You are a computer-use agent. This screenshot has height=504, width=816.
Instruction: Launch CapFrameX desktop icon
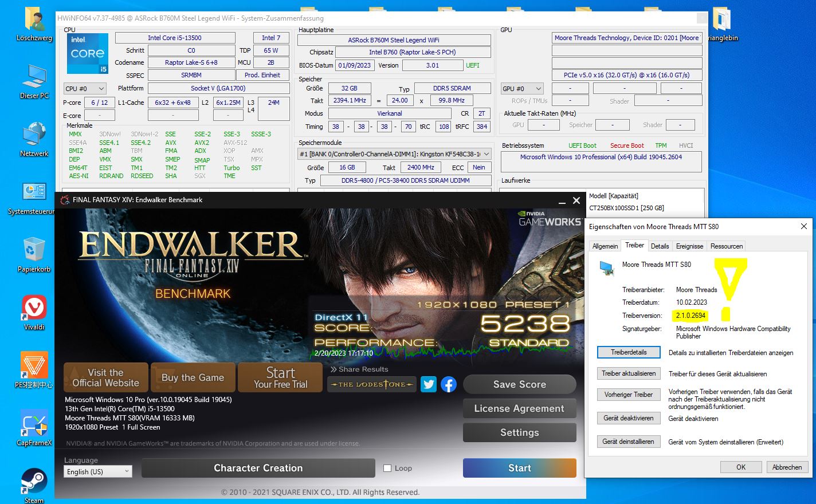[x=34, y=424]
